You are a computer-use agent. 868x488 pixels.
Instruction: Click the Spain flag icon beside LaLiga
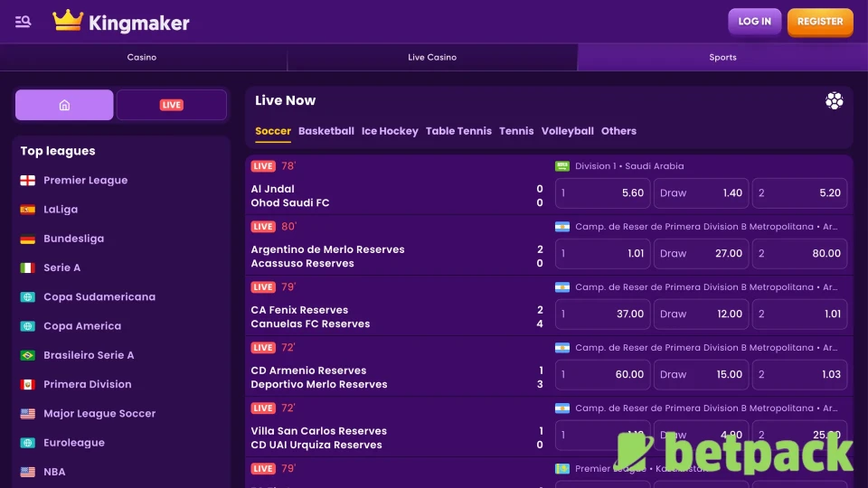28,210
